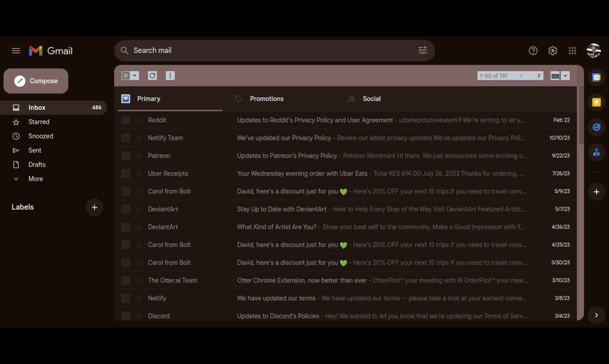Tick the select all checkbox
Viewport: 609px width, 364px height.
point(126,76)
